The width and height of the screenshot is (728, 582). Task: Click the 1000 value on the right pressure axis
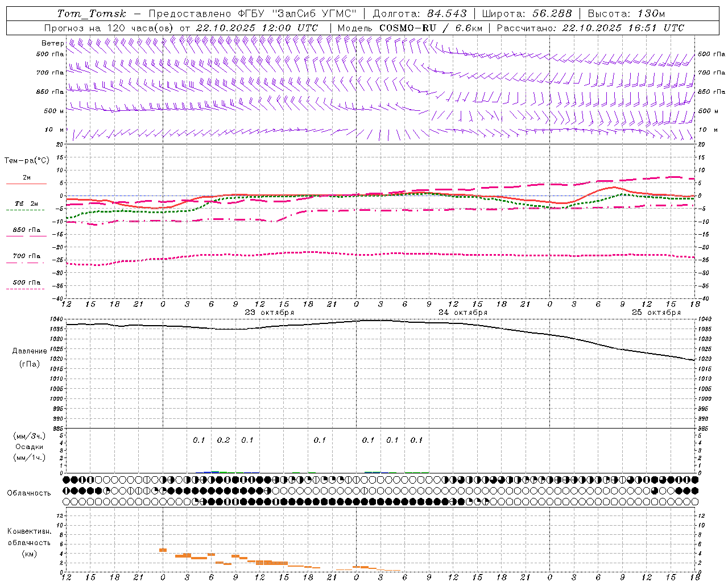coord(705,399)
